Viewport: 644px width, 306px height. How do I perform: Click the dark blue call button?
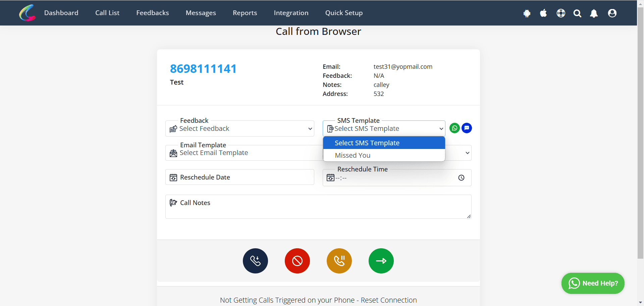tap(255, 261)
